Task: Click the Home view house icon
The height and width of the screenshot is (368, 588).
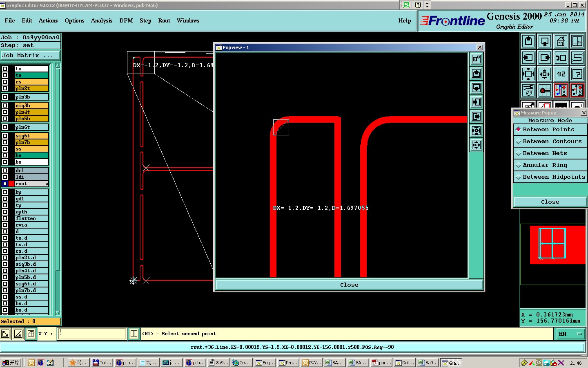Action: pos(561,41)
